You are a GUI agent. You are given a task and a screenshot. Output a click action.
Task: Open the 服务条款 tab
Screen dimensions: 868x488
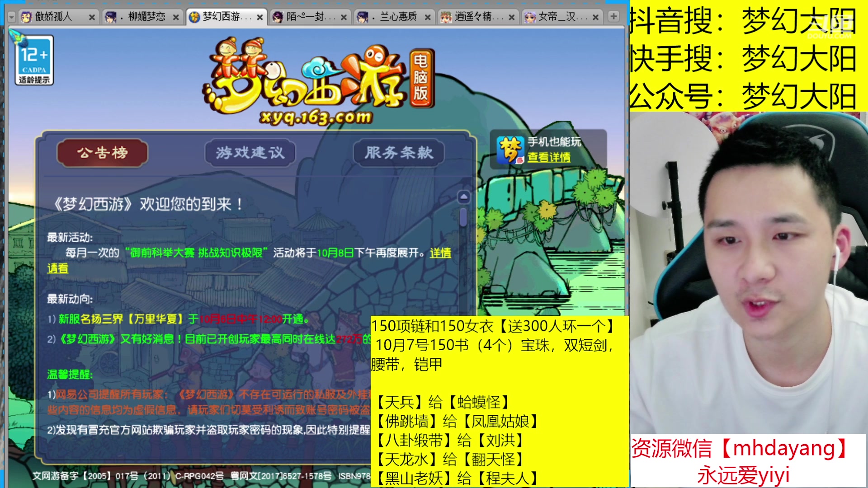(x=399, y=153)
